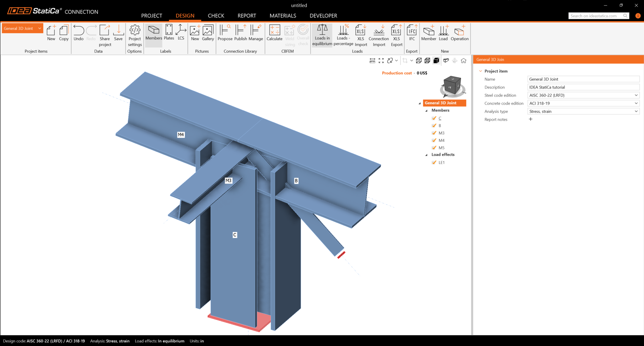Click the General 3D Joint project item button
This screenshot has width=644, height=346.
pos(22,28)
